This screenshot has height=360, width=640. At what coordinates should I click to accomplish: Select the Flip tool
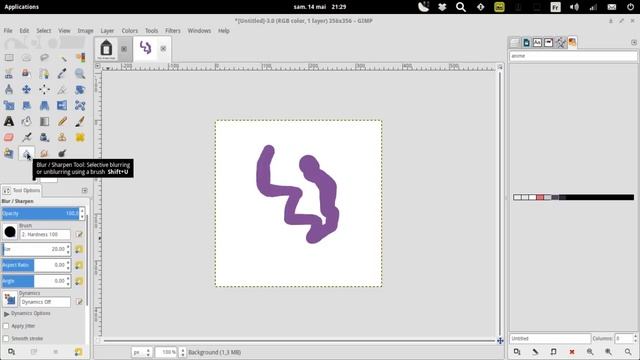click(62, 106)
